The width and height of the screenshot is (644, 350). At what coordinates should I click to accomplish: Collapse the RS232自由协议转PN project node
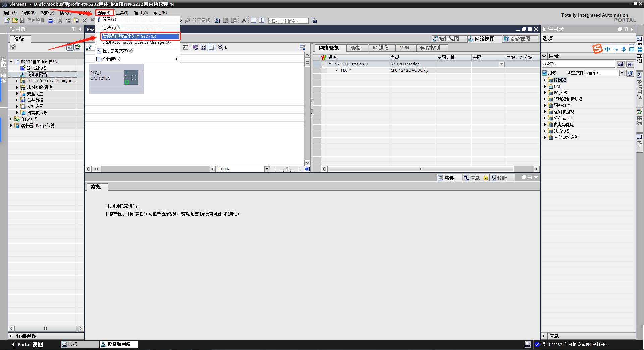pyautogui.click(x=11, y=62)
